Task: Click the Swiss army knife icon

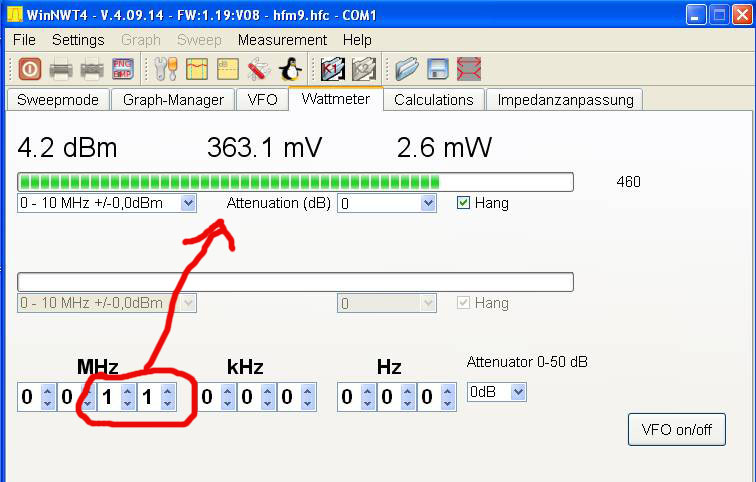Action: pos(258,69)
